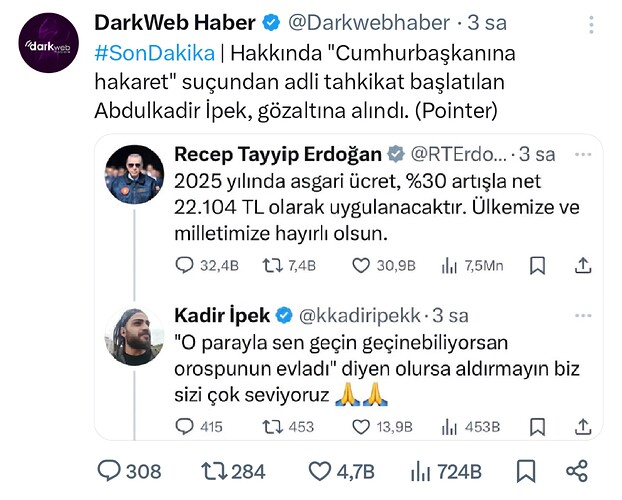The image size is (622, 500).
Task: Like Kadir İpek's reply tweet
Action: (362, 426)
